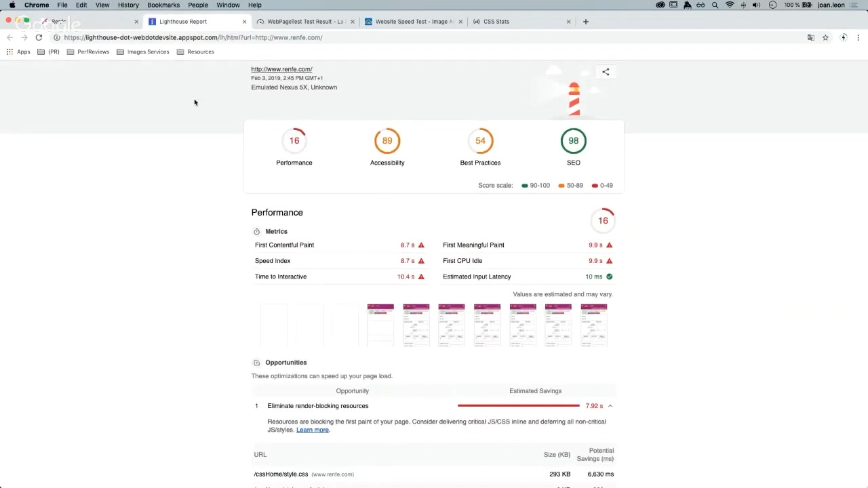Click the Performance section gauge beside heading
The width and height of the screenshot is (868, 488).
pos(603,221)
